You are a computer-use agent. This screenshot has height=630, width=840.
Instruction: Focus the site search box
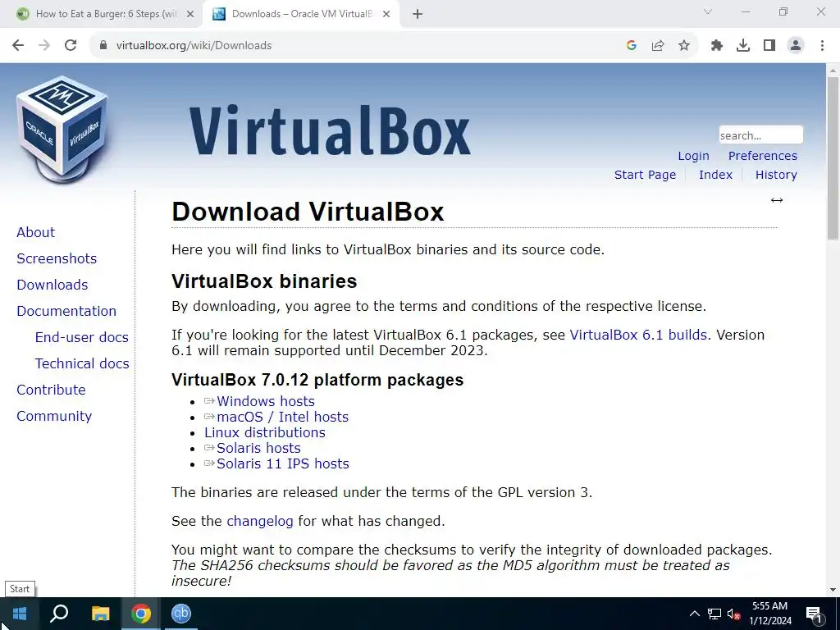point(760,135)
